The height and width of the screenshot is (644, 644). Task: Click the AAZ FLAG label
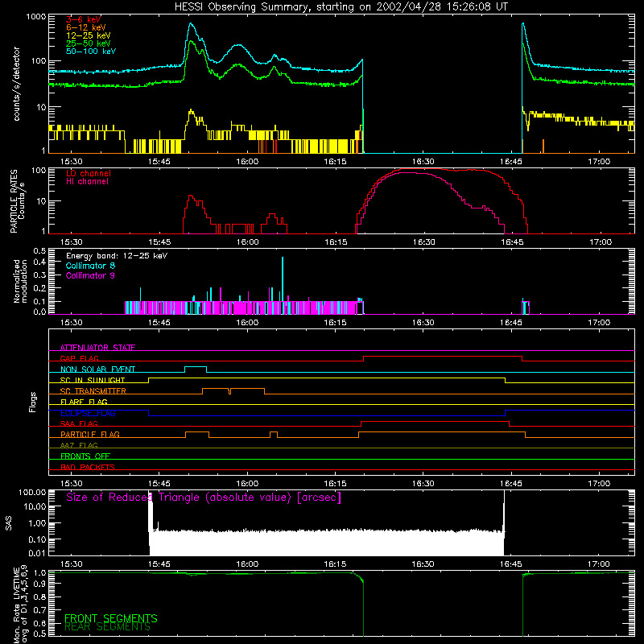[79, 445]
